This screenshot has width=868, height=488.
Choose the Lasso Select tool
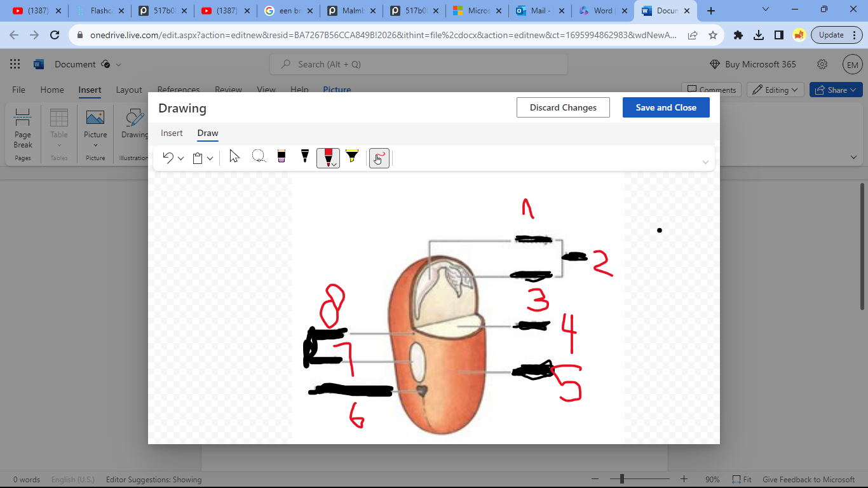pyautogui.click(x=259, y=156)
